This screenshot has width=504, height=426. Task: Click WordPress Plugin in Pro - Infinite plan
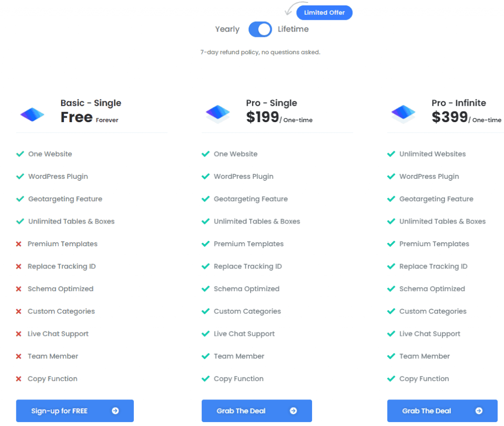coord(429,176)
